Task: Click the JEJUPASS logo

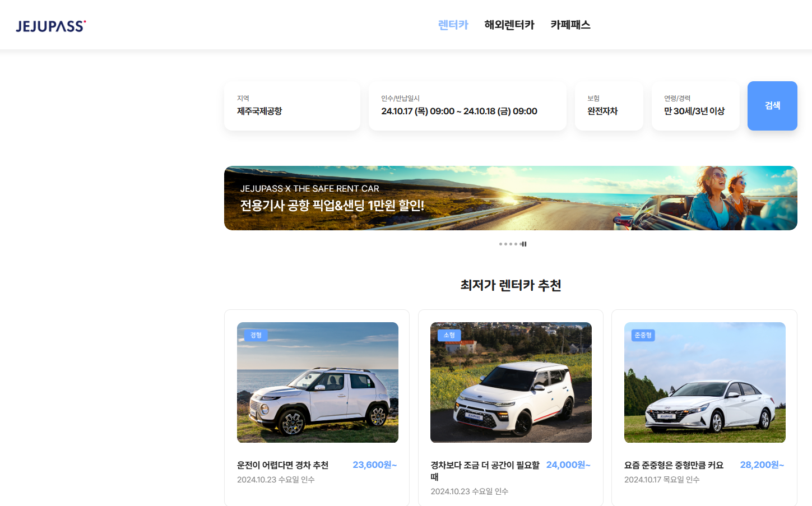Action: [x=50, y=25]
